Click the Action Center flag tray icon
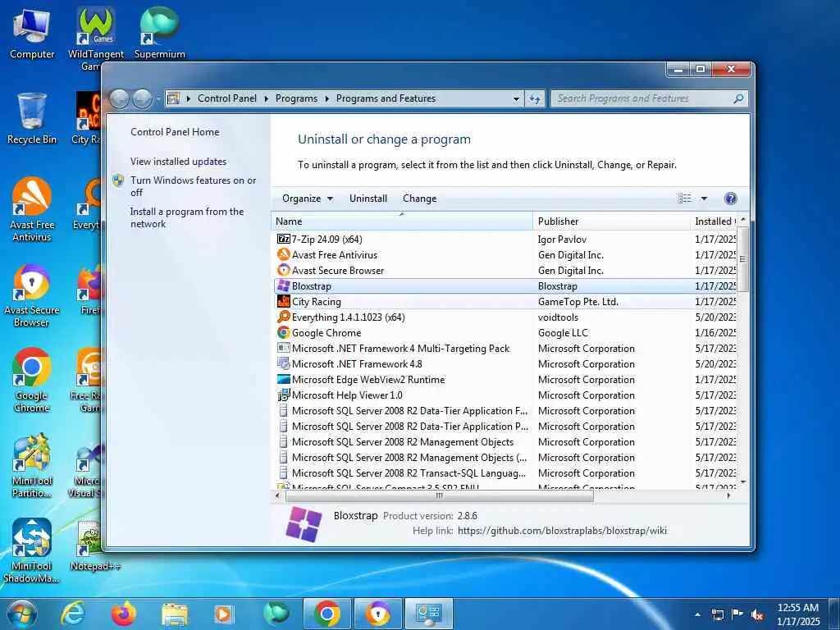Image resolution: width=840 pixels, height=630 pixels. click(x=737, y=614)
